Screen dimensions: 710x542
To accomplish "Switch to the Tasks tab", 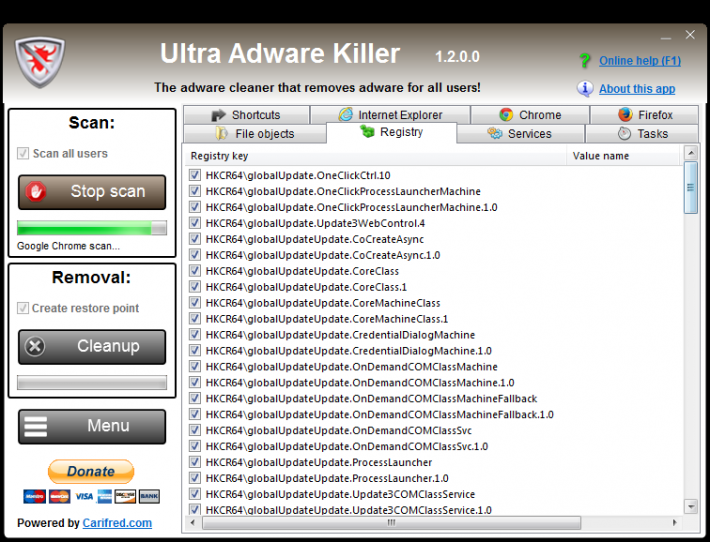I will point(642,134).
